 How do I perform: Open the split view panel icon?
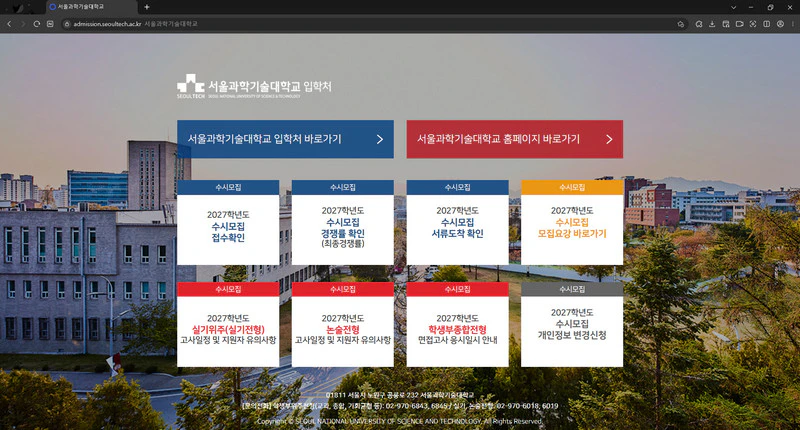(766, 24)
